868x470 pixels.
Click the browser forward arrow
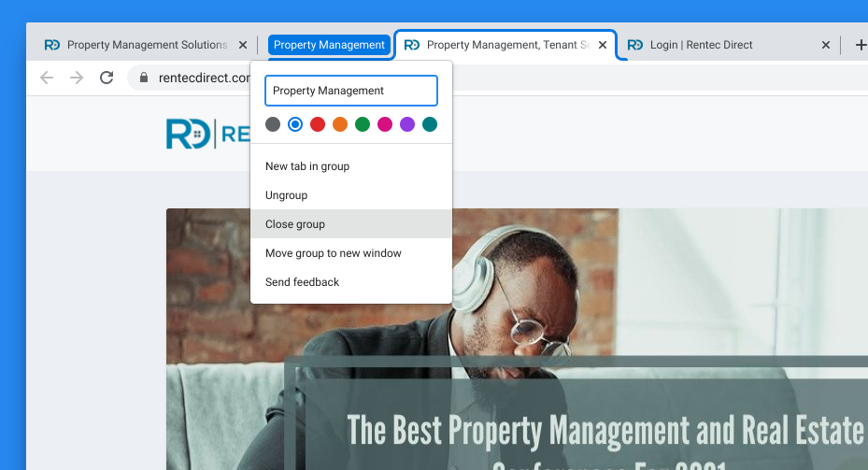coord(77,78)
